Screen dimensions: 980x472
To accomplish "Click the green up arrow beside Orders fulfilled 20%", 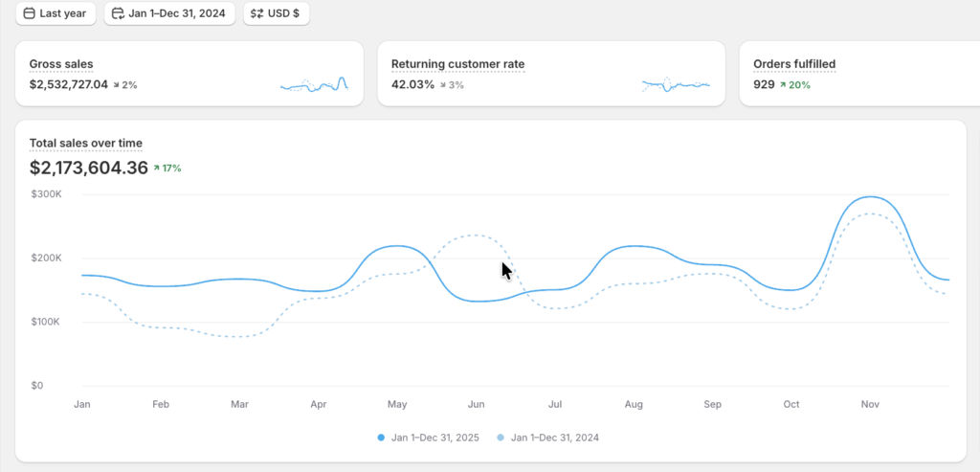I will [782, 85].
